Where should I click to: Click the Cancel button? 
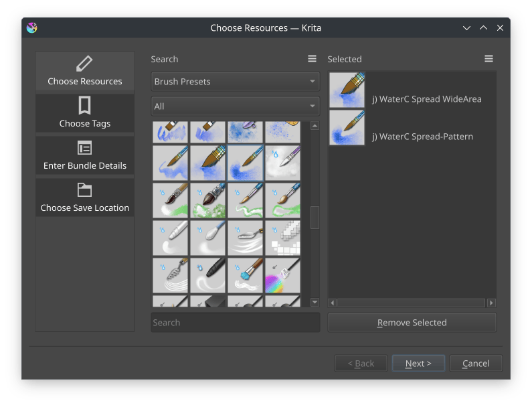(476, 363)
